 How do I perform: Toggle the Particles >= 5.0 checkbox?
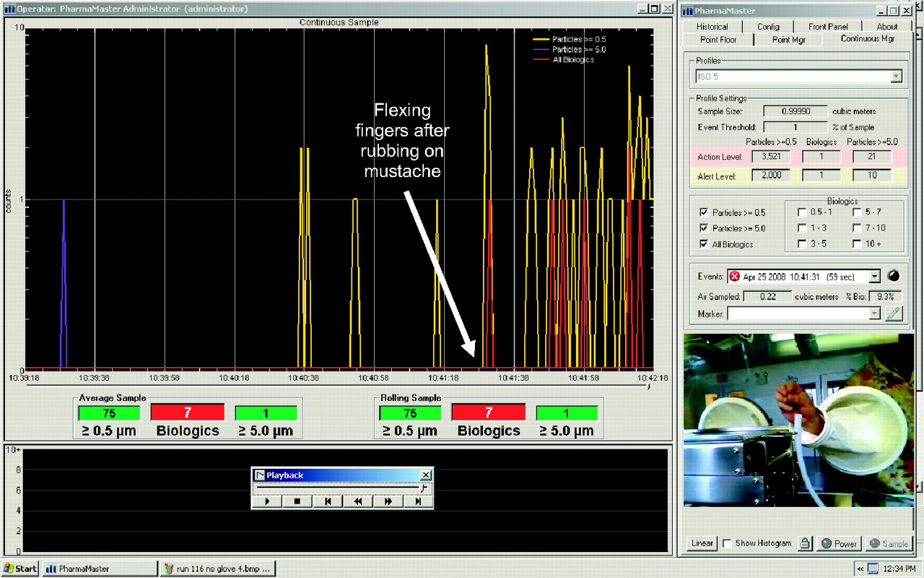[x=704, y=228]
